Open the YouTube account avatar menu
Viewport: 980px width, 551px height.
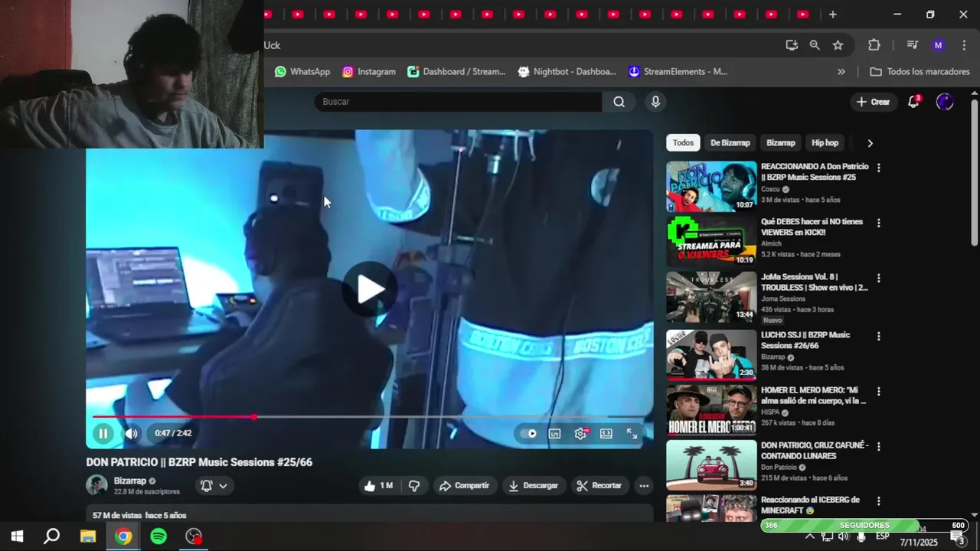coord(945,102)
